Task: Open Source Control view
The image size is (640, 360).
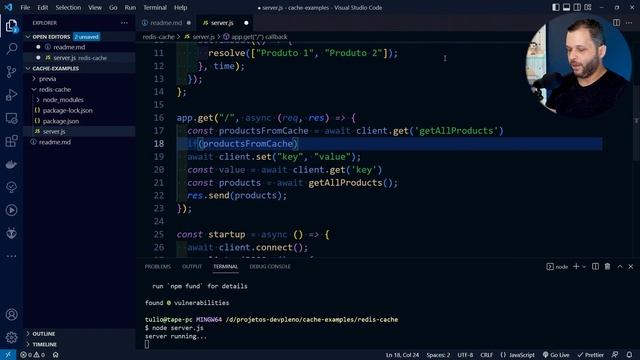Action: click(x=11, y=72)
